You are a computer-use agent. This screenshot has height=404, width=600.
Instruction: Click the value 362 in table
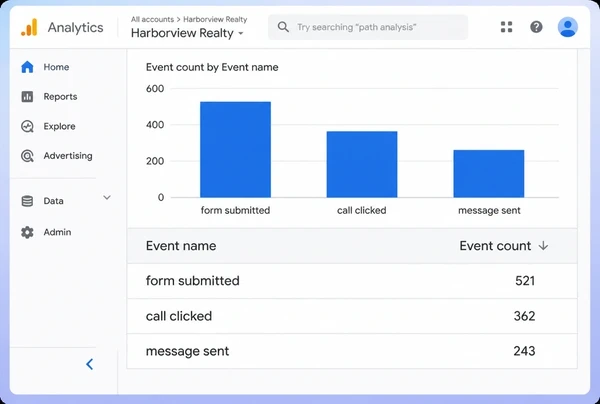[x=524, y=316]
